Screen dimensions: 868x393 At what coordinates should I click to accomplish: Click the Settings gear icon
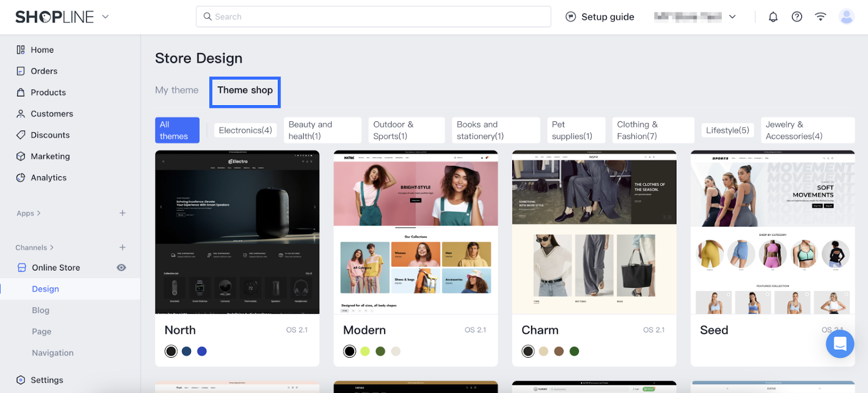click(21, 380)
